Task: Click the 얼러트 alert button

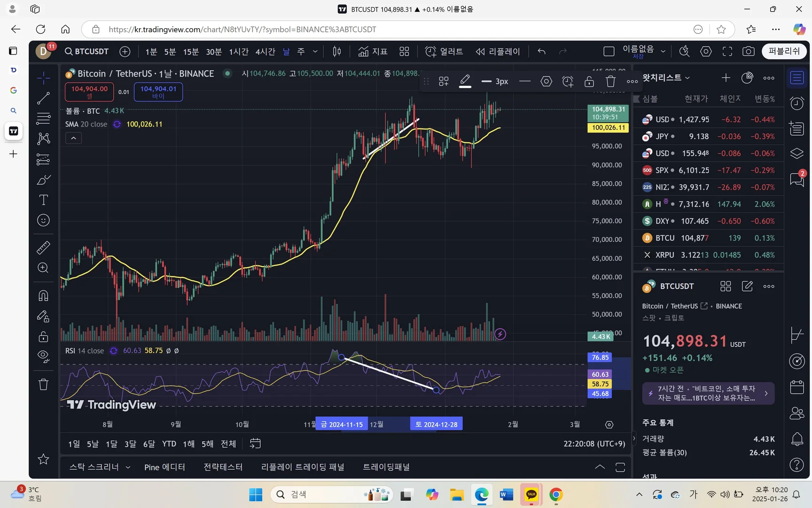Action: pyautogui.click(x=444, y=52)
